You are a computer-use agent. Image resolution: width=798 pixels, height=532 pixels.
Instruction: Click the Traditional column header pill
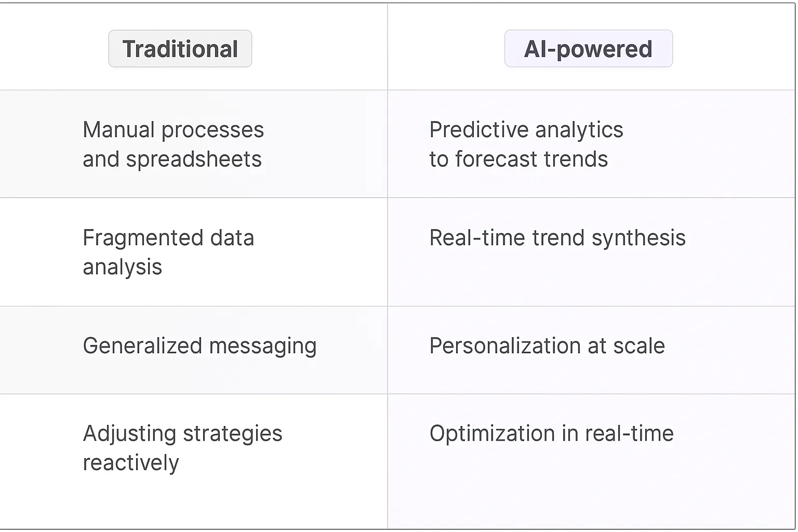[x=180, y=49]
